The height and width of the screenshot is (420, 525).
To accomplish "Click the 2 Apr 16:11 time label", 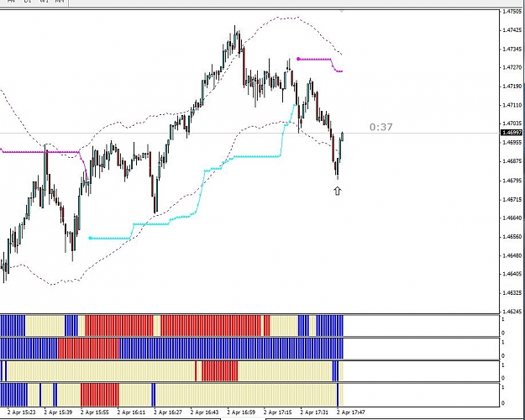I will [131, 412].
